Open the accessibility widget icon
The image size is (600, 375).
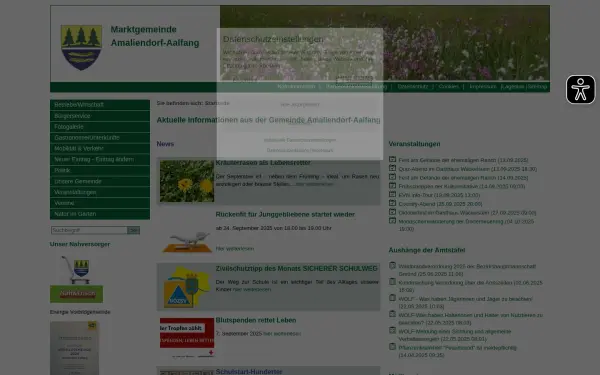click(x=580, y=90)
